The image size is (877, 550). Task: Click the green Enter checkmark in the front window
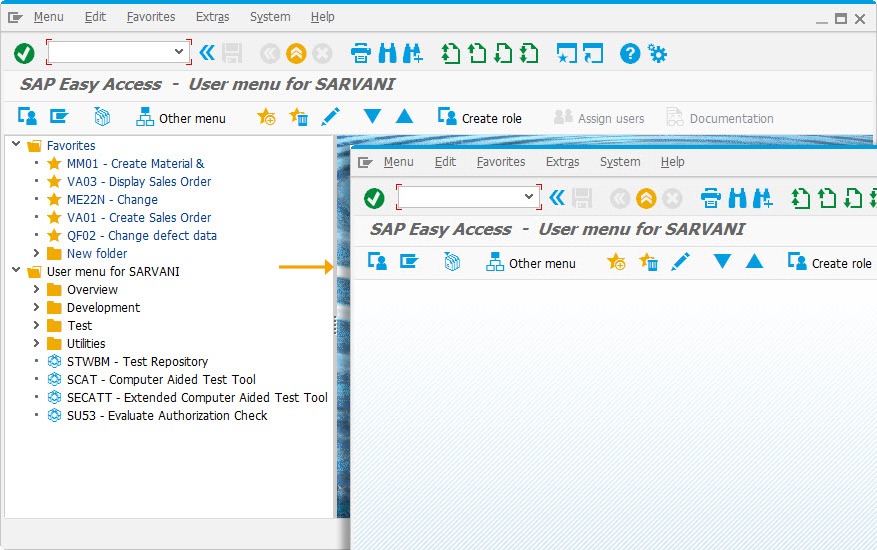click(374, 198)
